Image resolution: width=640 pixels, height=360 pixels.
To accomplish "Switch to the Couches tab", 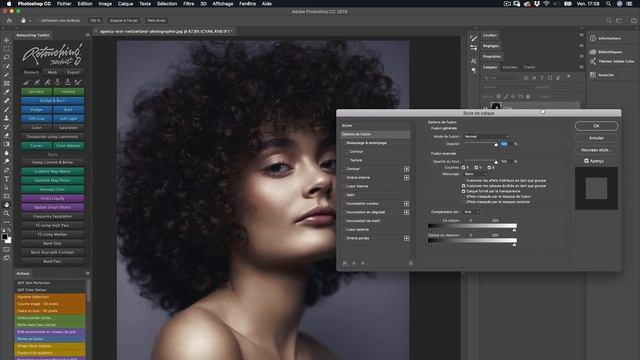I will click(x=510, y=67).
